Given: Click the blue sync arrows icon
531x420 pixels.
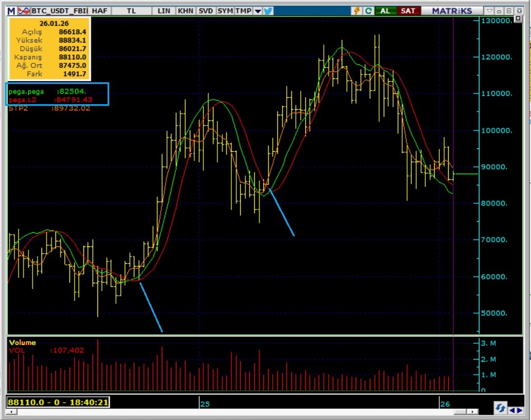Looking at the screenshot, I should 500,408.
